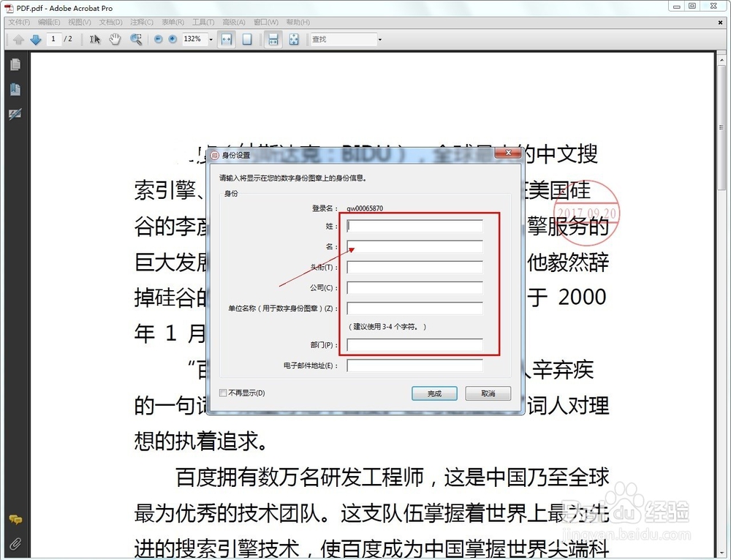Click 完成 button in dialog
Image resolution: width=731 pixels, height=560 pixels.
[434, 393]
